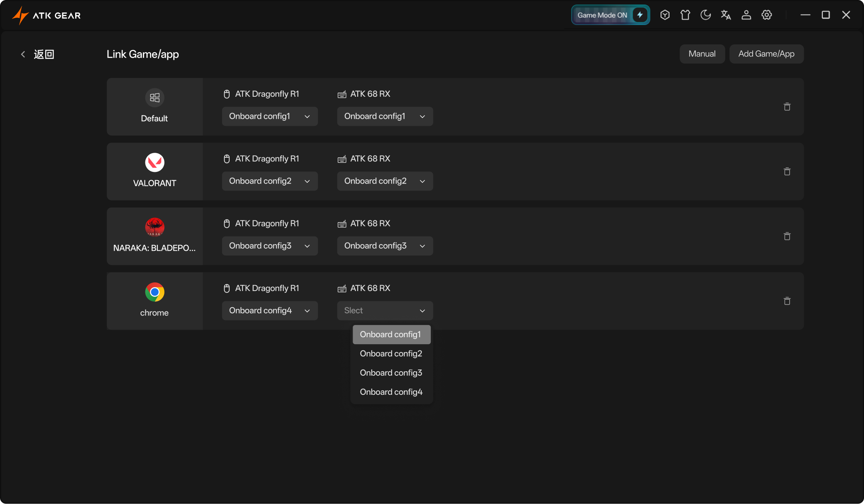The image size is (864, 504).
Task: Click the 3D cube icon in header
Action: coord(665,15)
